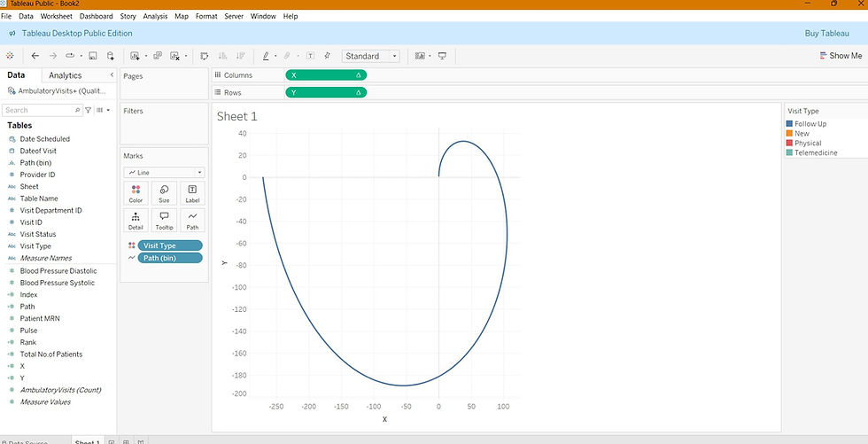868x444 pixels.
Task: Click the Telemedicine teal legend swatch
Action: (789, 152)
